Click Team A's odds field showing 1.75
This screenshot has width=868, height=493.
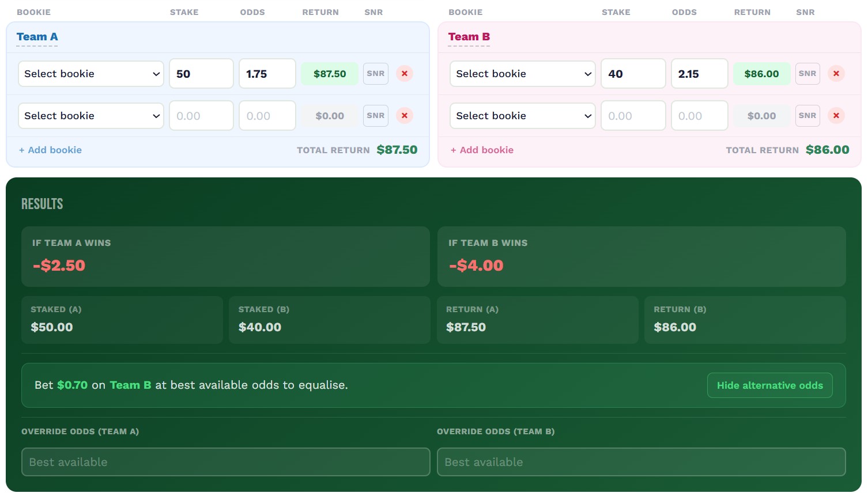click(x=267, y=74)
